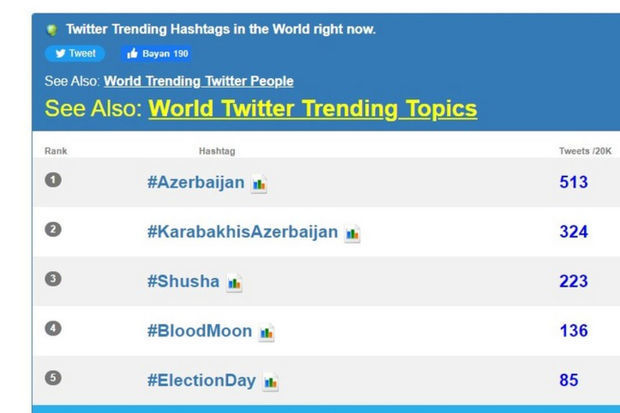Image resolution: width=620 pixels, height=413 pixels.
Task: Open chart icon beside #Shusha
Action: tap(234, 283)
